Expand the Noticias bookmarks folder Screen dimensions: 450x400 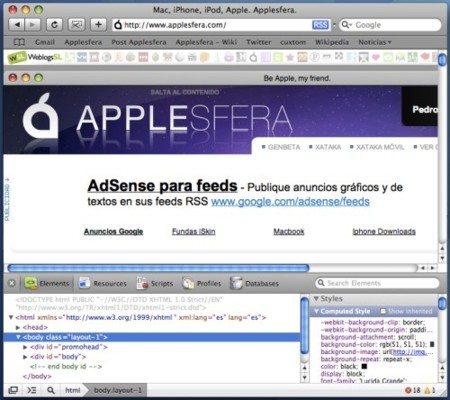click(375, 42)
